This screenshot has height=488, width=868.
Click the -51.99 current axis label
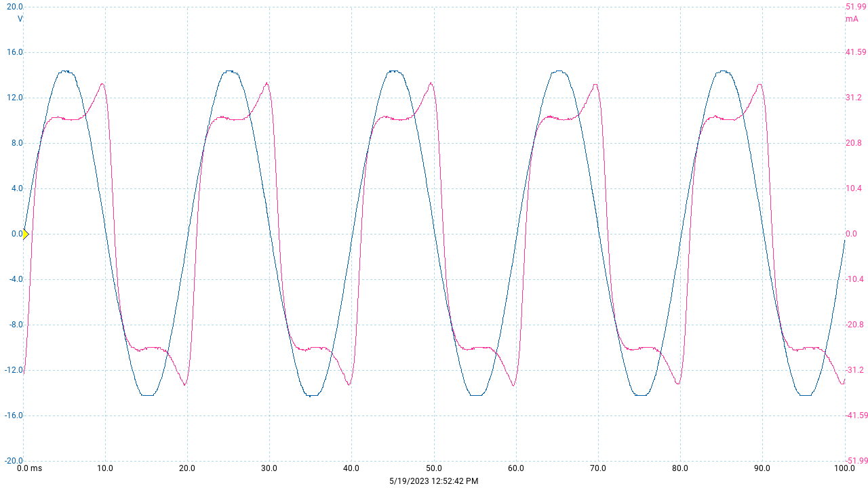click(x=856, y=461)
